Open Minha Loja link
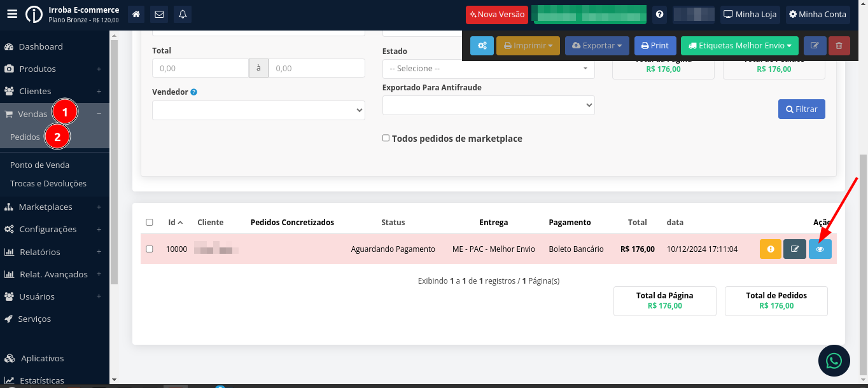The width and height of the screenshot is (868, 388). click(750, 14)
